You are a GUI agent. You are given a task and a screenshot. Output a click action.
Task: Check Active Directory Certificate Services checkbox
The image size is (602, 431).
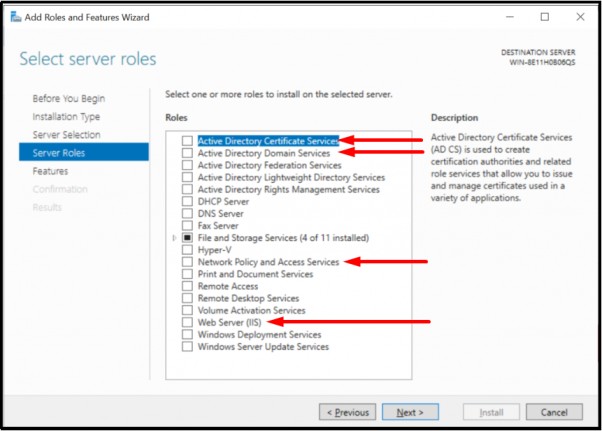pos(187,141)
